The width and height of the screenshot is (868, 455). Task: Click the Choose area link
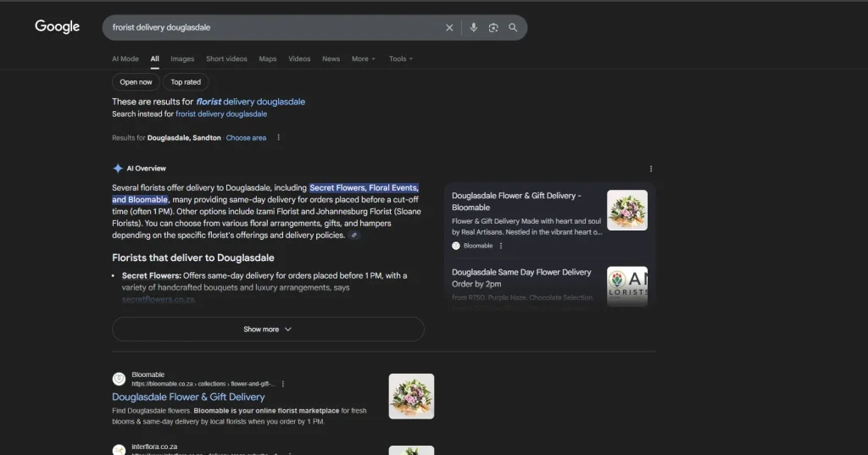pos(246,138)
